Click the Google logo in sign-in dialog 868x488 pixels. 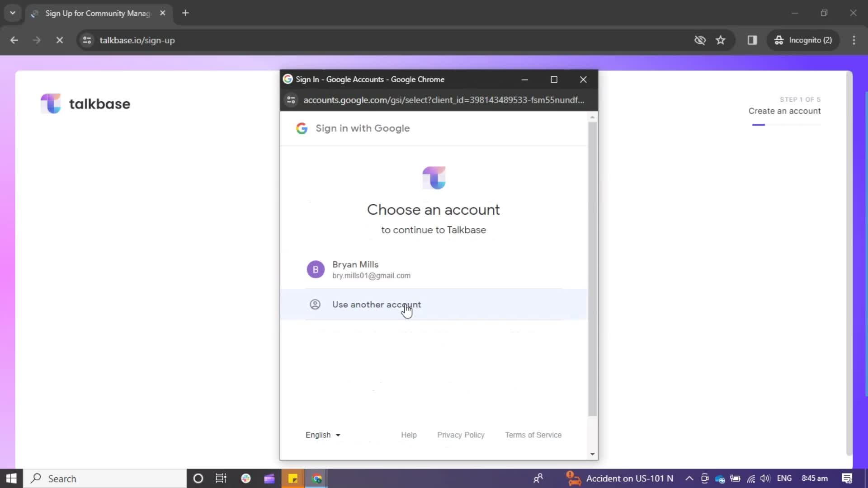click(302, 128)
